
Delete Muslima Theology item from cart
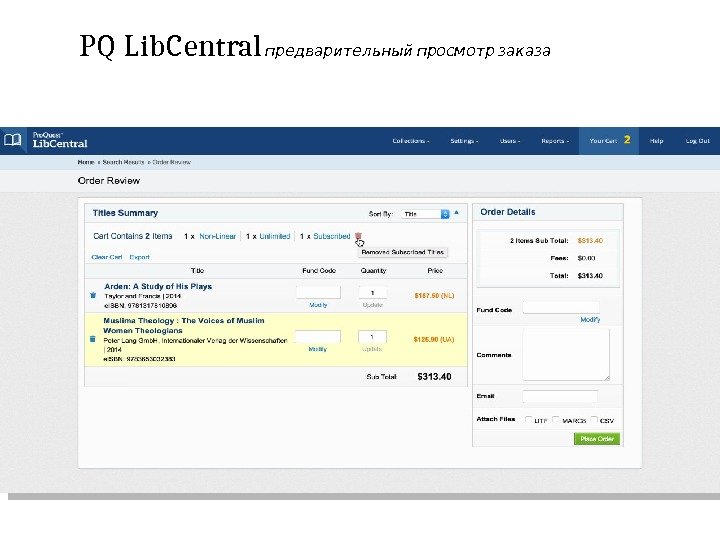92,339
